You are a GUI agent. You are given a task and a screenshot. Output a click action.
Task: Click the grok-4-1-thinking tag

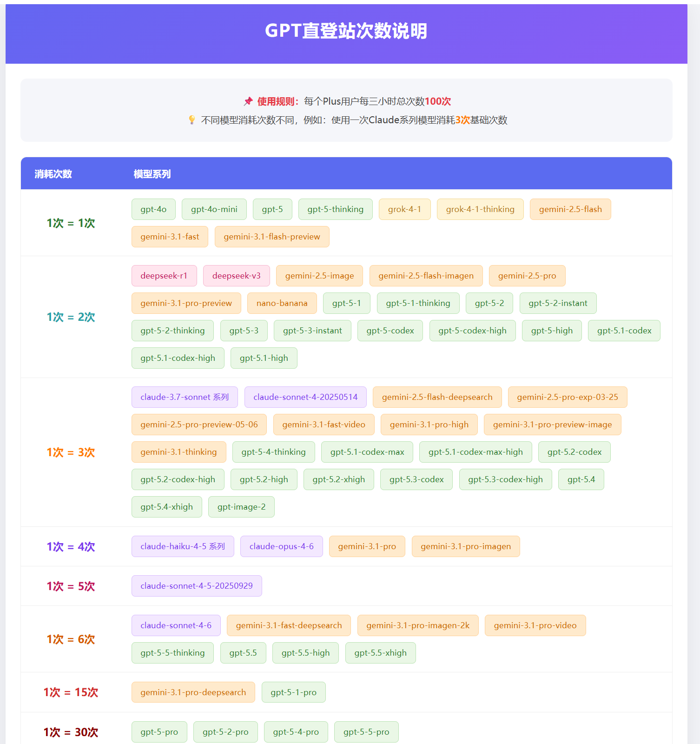[x=480, y=209]
